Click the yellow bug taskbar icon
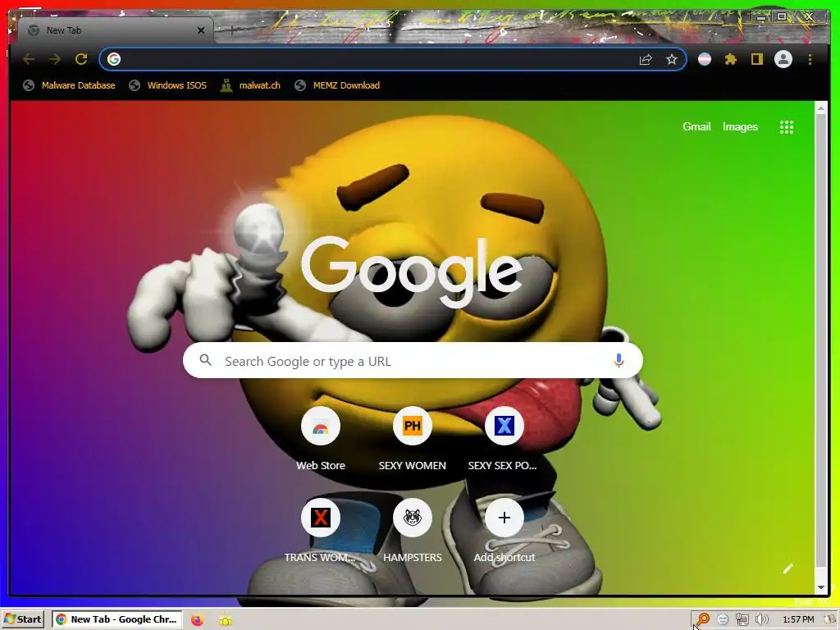 [x=226, y=620]
